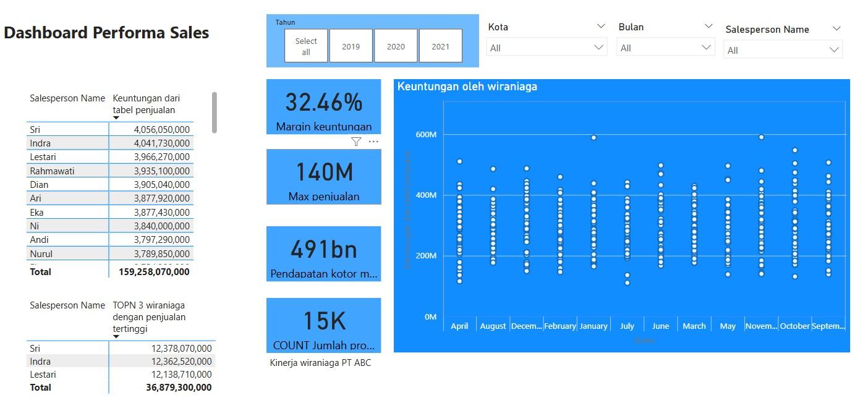Click sort arrow under TOPN 3 wiraniaga column
The width and height of the screenshot is (868, 416).
(116, 337)
